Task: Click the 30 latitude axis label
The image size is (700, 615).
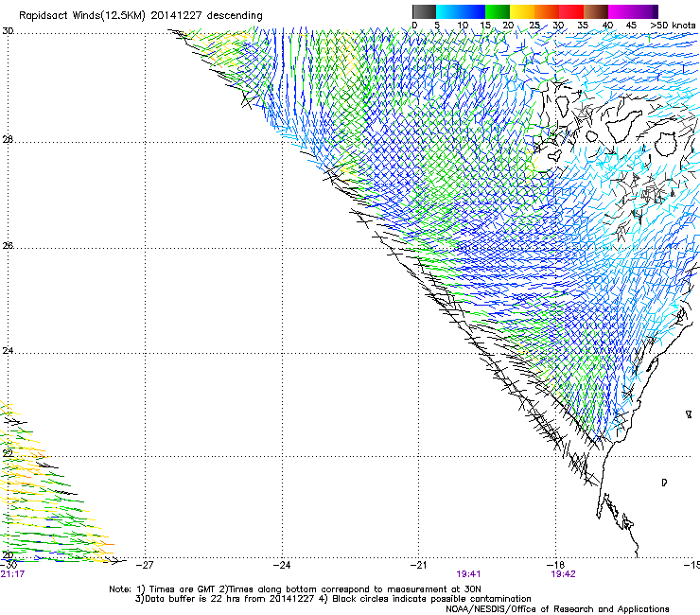Action: 8,31
